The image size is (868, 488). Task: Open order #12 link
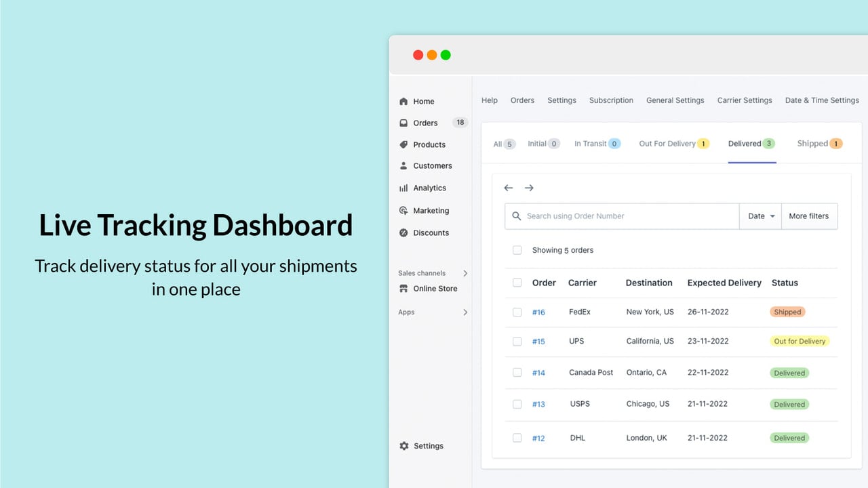point(538,439)
